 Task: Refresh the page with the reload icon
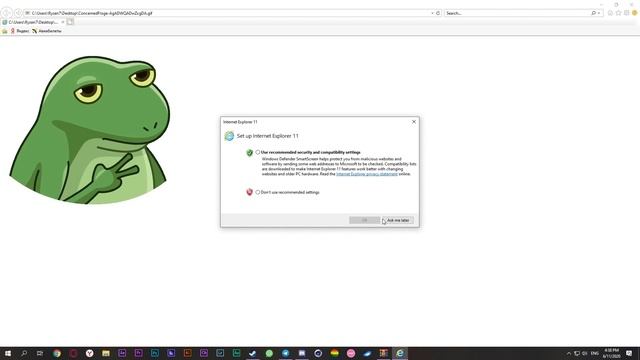tap(438, 13)
